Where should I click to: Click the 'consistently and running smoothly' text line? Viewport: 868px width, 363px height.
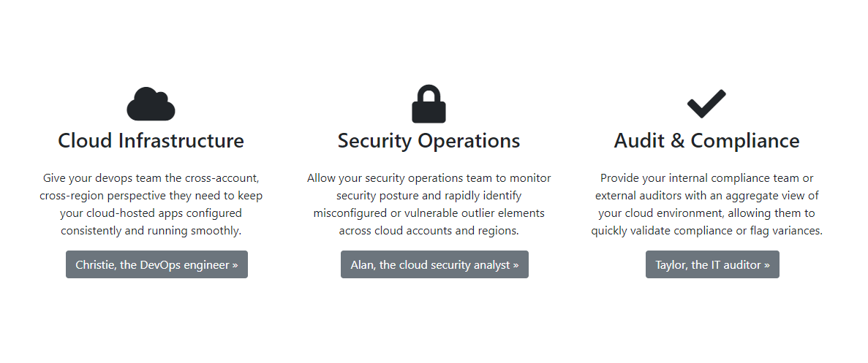pyautogui.click(x=151, y=230)
